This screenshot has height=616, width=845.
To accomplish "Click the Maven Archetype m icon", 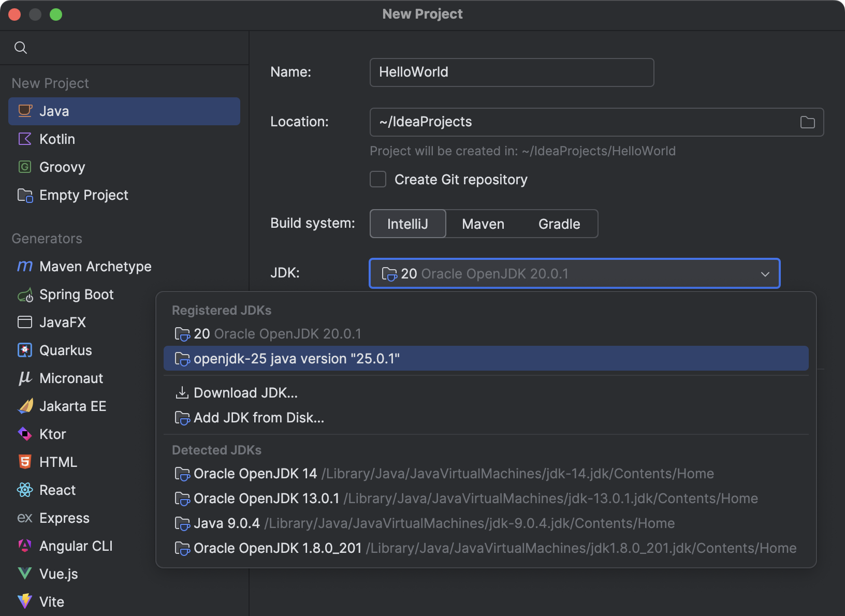I will (25, 266).
